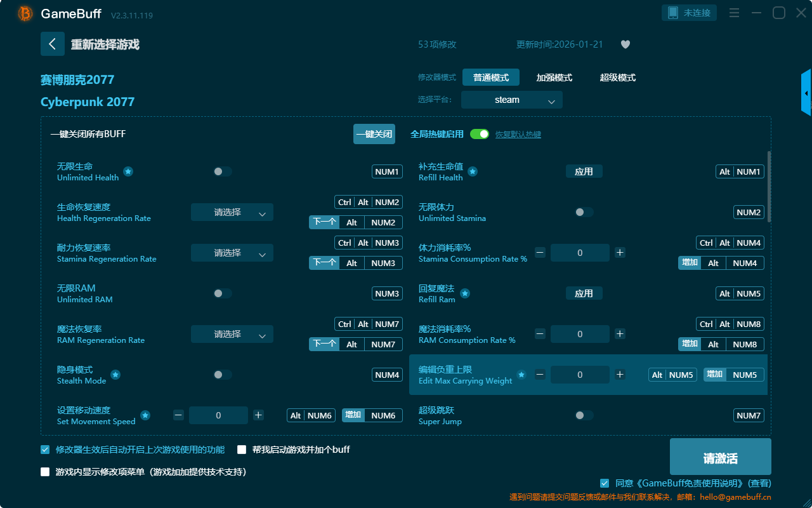Toggle the Unlimited Health switch

point(222,171)
